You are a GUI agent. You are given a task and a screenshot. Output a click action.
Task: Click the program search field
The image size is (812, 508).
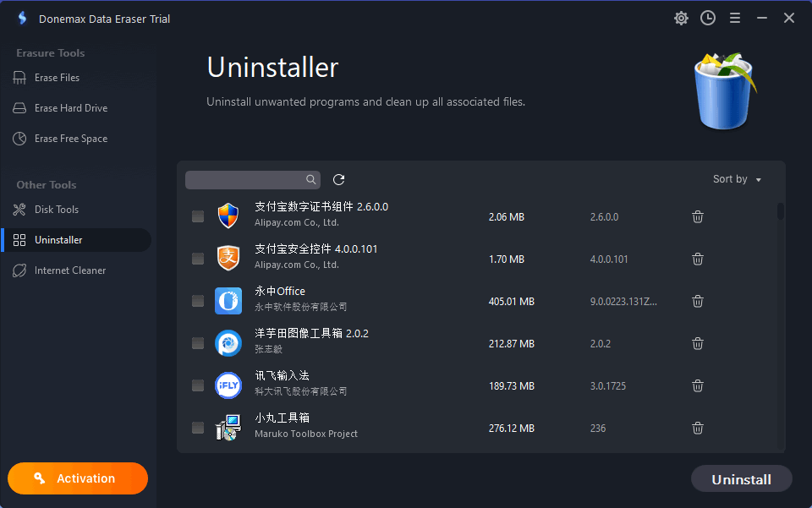(253, 179)
